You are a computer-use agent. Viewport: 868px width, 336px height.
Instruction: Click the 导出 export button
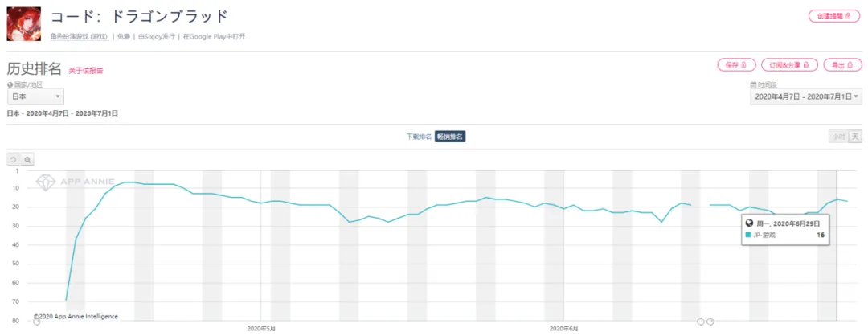[842, 65]
